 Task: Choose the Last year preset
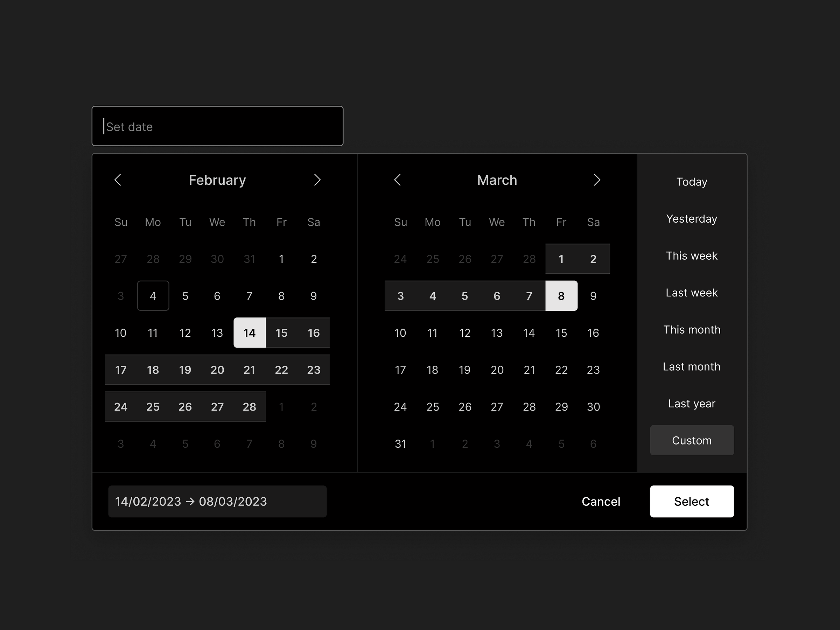pos(692,404)
